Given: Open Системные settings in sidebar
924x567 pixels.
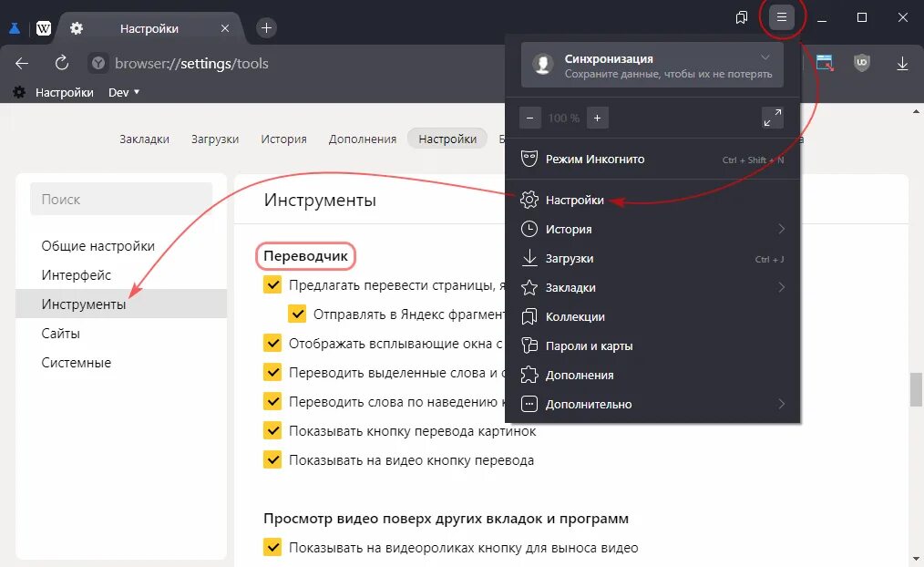Looking at the screenshot, I should coord(76,362).
